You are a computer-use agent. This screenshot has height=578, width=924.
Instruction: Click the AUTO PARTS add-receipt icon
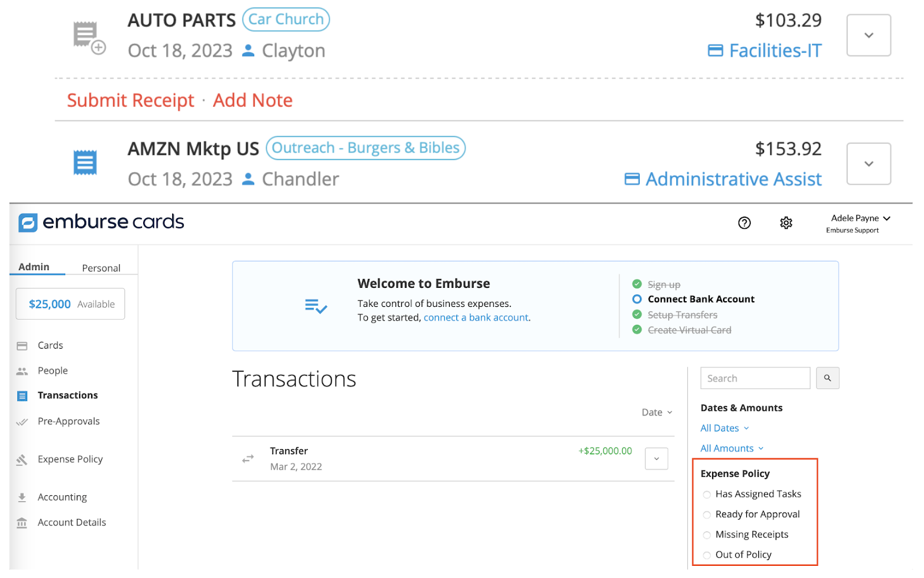pos(89,38)
